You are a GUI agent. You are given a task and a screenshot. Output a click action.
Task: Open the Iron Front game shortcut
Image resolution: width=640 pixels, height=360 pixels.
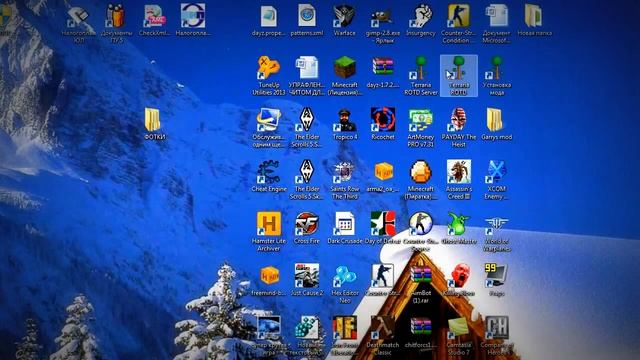click(x=344, y=336)
